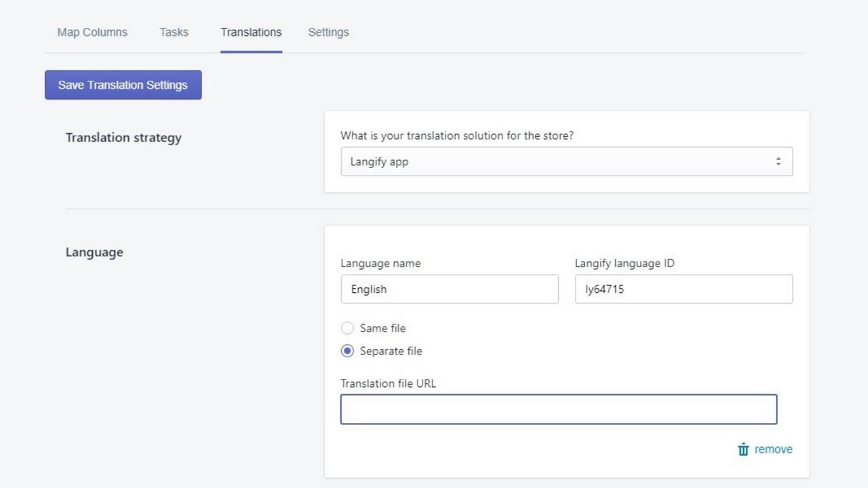The height and width of the screenshot is (488, 868).
Task: Click the ly64715 language ID text
Action: (603, 289)
